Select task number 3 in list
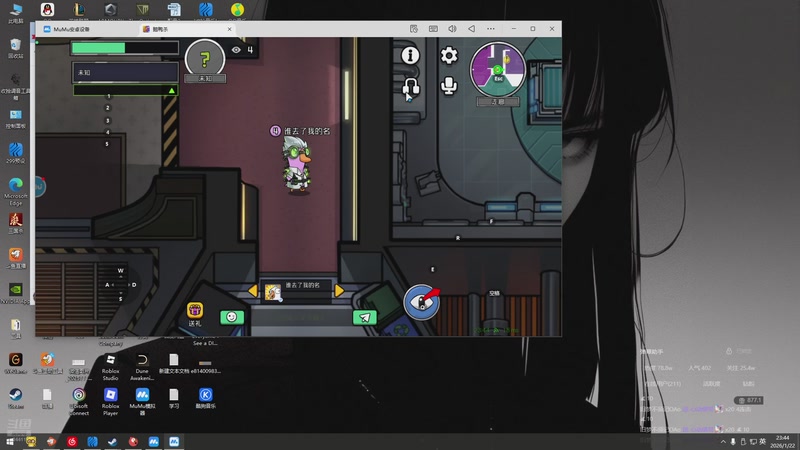 (107, 120)
